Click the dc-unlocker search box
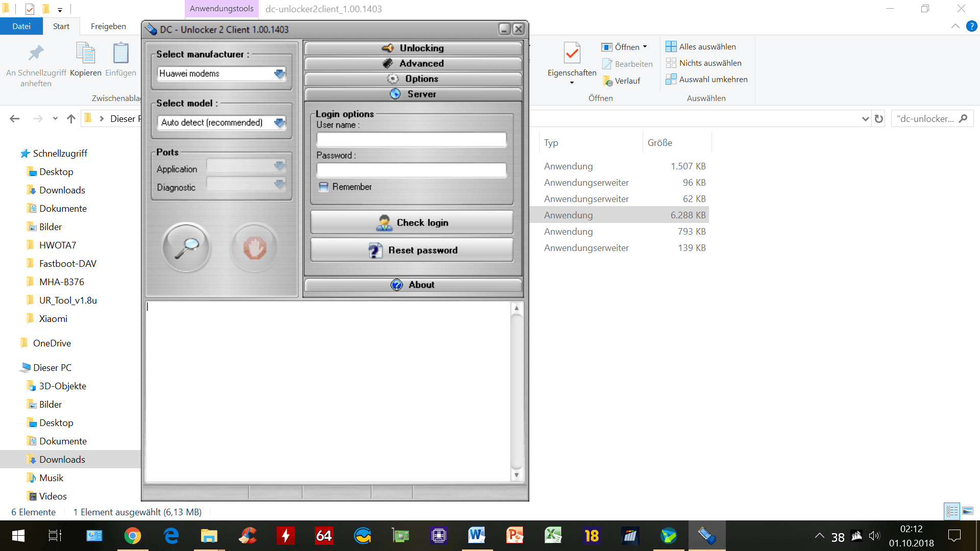Image resolution: width=980 pixels, height=551 pixels. tap(932, 119)
